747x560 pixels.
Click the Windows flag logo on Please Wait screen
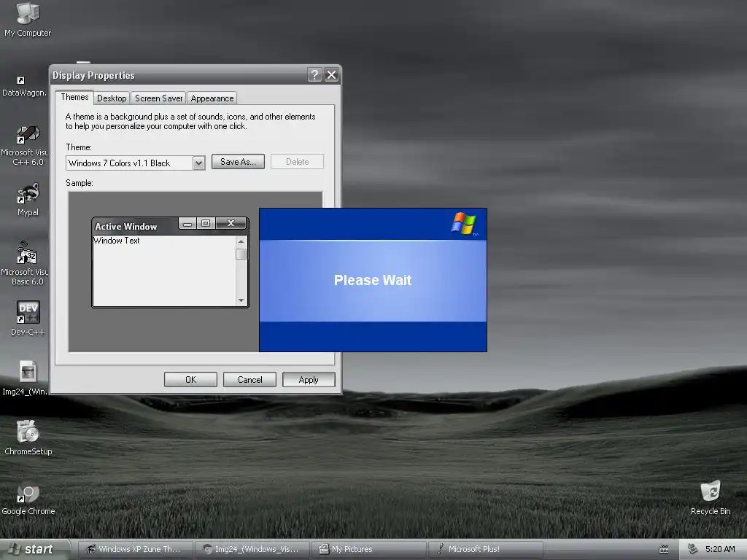click(x=463, y=223)
